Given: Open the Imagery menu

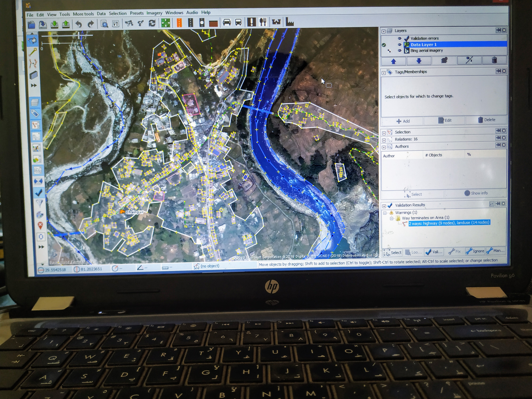Looking at the screenshot, I should [154, 13].
